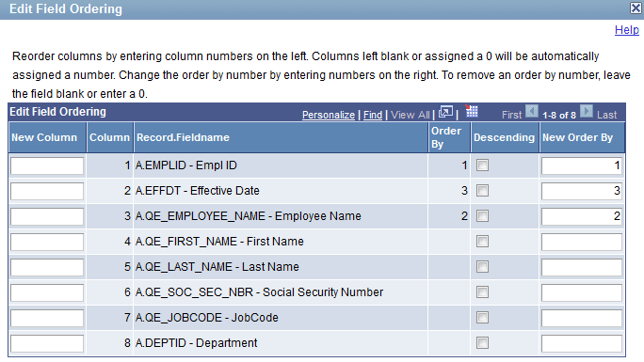Focus New Column field for Last Name

tap(47, 267)
